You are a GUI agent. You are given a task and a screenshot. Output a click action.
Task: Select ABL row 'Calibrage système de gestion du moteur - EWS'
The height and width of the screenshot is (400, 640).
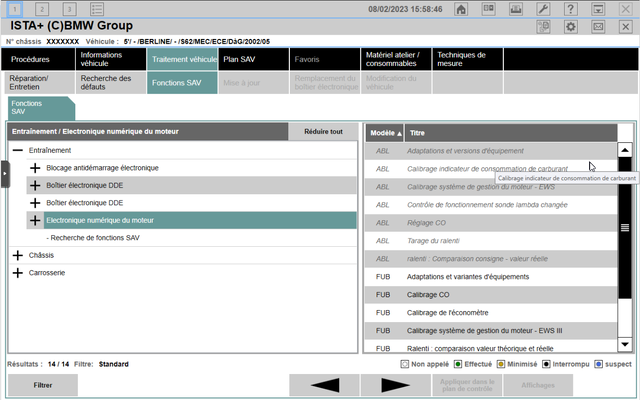coord(491,187)
